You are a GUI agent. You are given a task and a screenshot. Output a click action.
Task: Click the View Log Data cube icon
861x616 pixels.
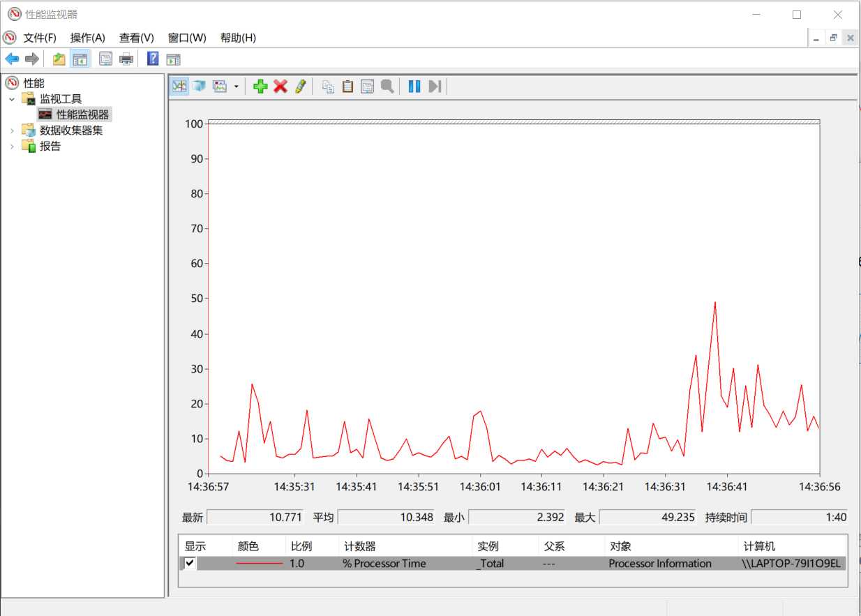click(200, 87)
